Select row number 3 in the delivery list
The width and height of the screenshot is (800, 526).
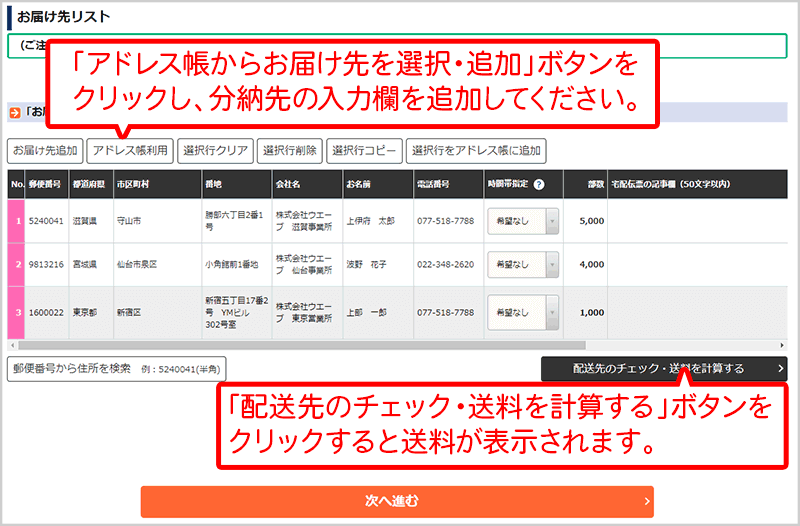point(17,312)
